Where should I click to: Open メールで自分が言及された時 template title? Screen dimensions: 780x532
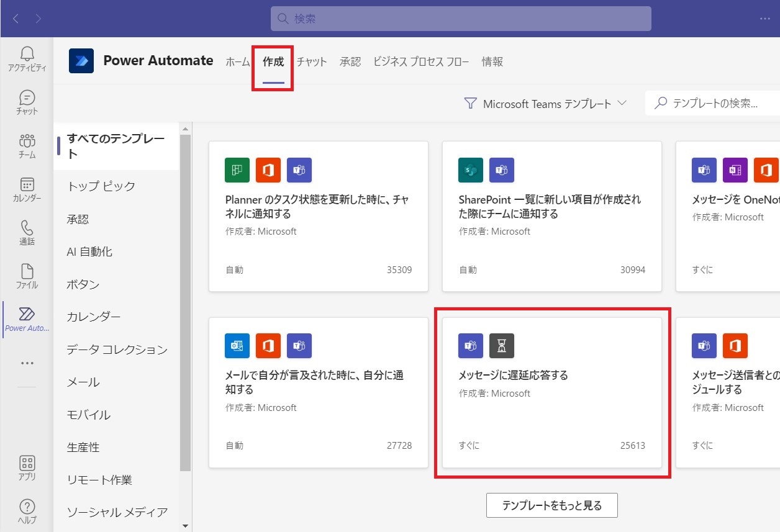[314, 382]
